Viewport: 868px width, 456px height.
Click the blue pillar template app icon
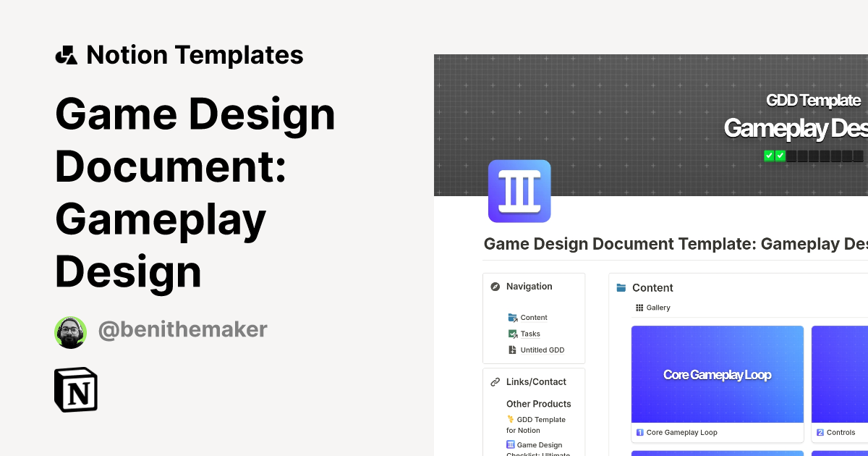tap(519, 191)
